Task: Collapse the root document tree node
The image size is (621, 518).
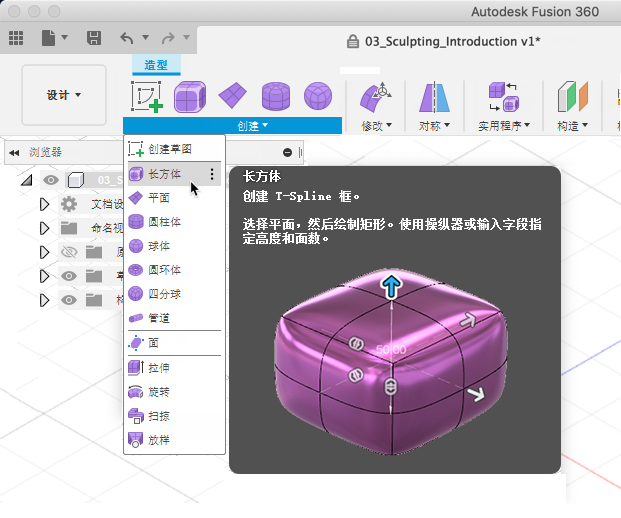Action: tap(27, 181)
